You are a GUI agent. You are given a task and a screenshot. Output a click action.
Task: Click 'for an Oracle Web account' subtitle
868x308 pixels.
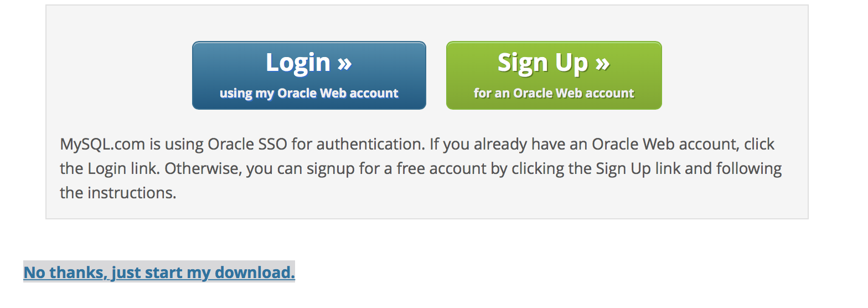coord(554,93)
